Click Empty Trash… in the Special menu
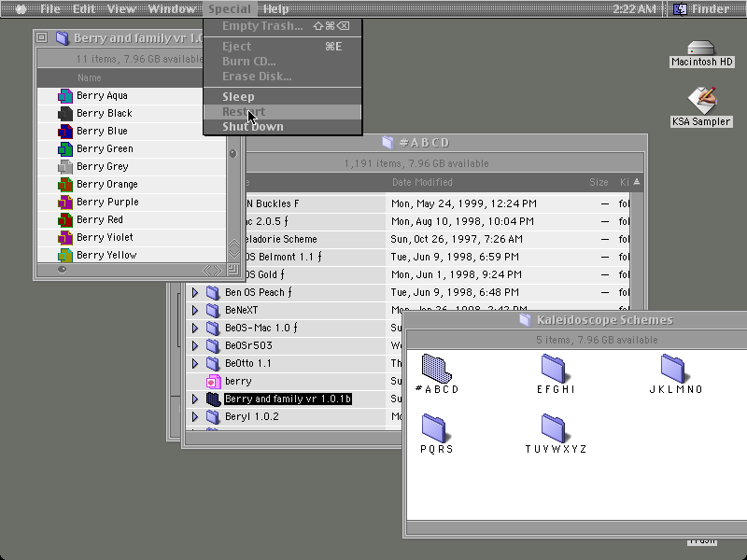 (x=283, y=26)
